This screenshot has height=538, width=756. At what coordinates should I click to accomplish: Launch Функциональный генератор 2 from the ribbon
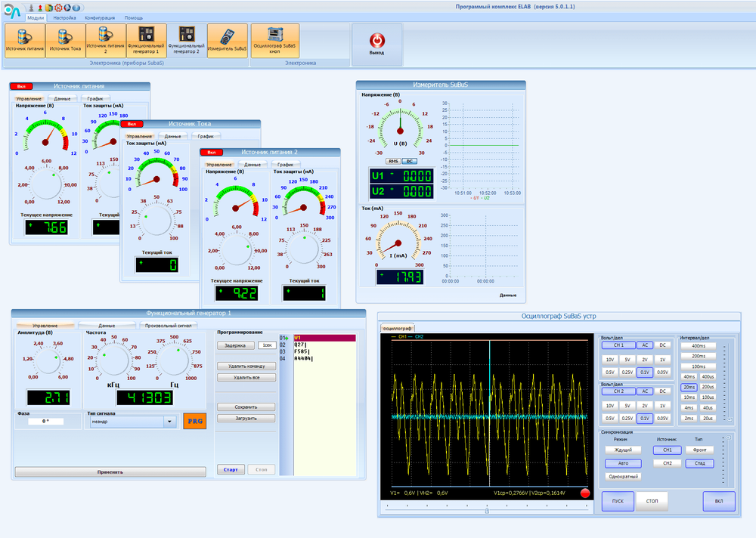185,40
